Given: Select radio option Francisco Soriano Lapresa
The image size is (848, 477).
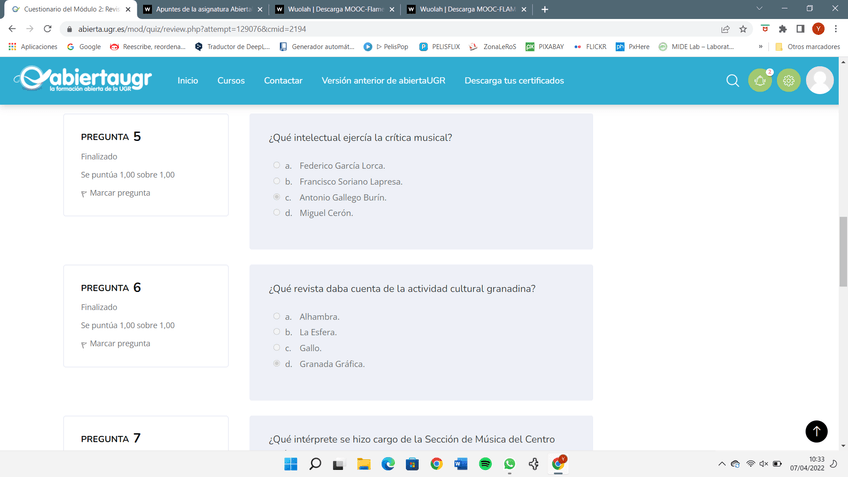Looking at the screenshot, I should click(276, 181).
